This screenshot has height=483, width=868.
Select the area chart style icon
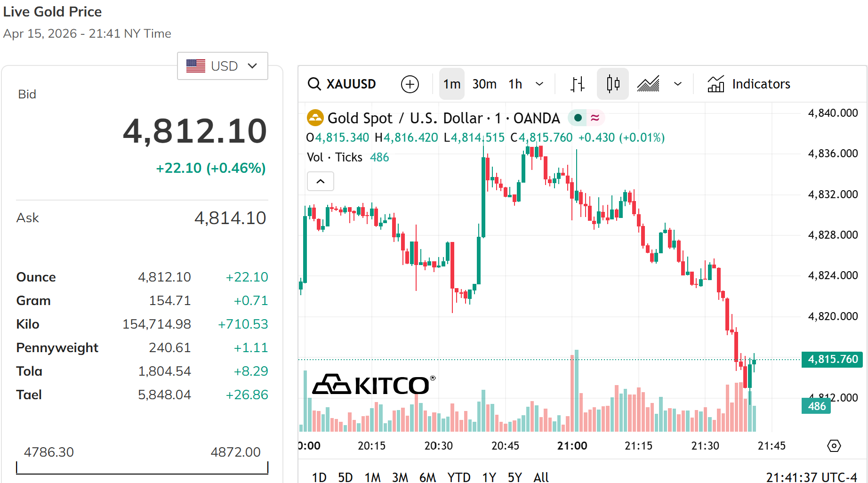pyautogui.click(x=648, y=84)
